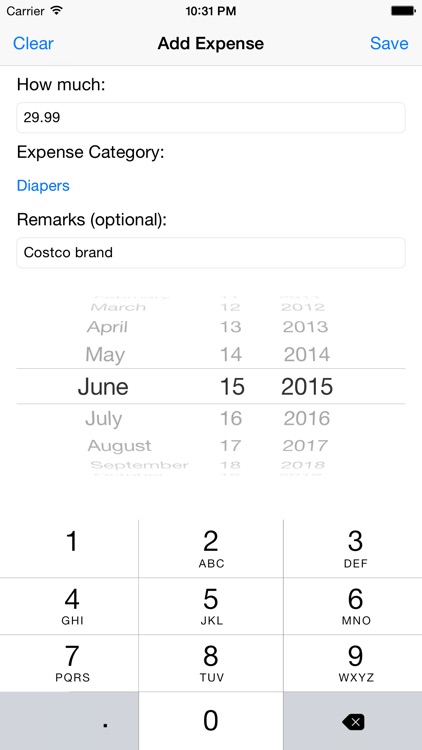The height and width of the screenshot is (750, 422).
Task: Select May in the month picker
Action: point(105,354)
